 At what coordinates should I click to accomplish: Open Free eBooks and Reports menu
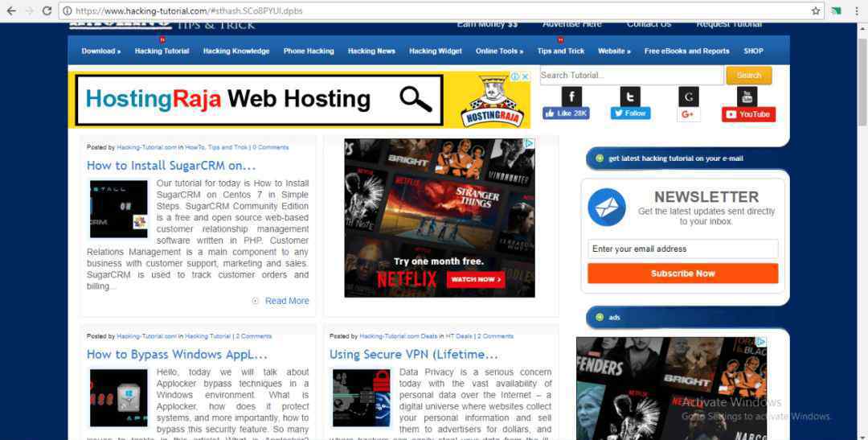pyautogui.click(x=687, y=51)
